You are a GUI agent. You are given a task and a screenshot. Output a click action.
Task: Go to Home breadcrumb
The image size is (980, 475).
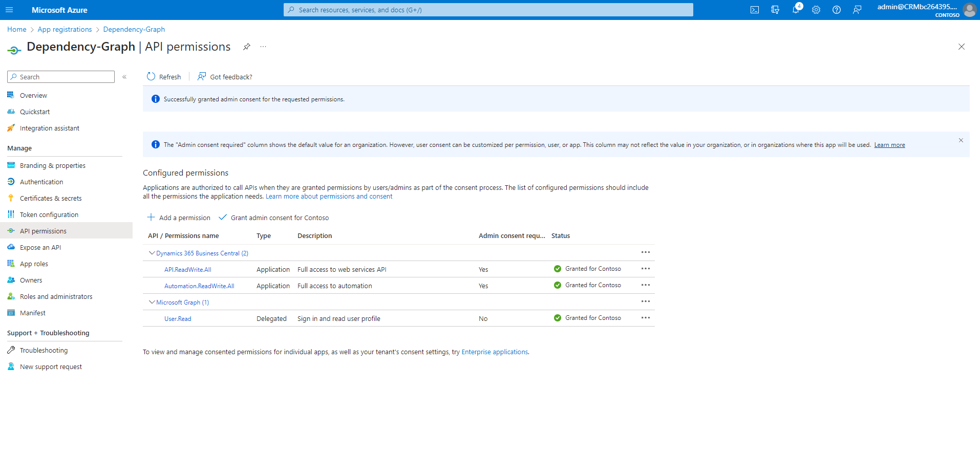(x=17, y=29)
